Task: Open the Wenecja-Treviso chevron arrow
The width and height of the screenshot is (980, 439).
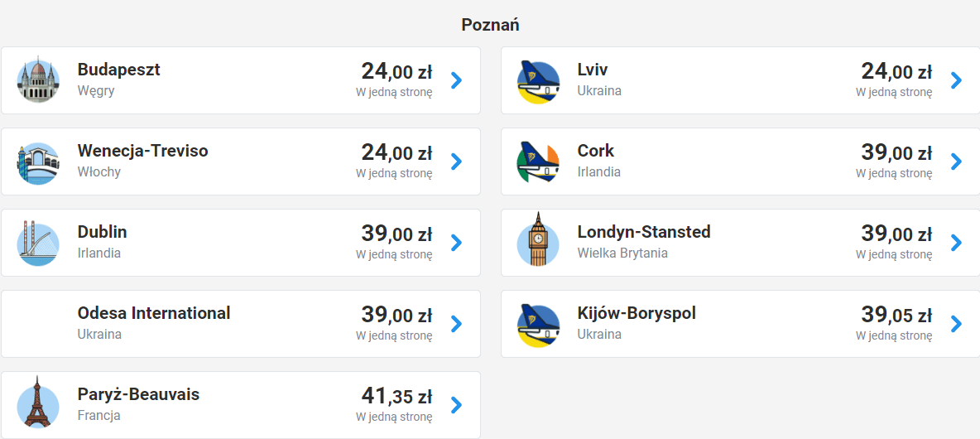Action: [456, 162]
